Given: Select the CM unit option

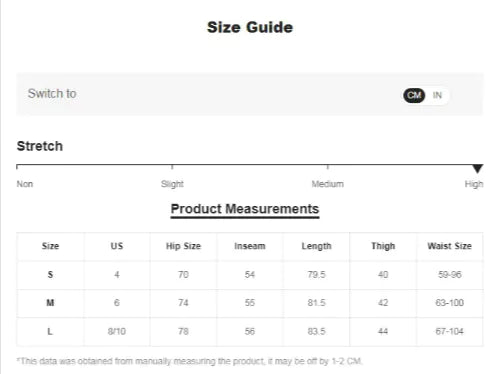Looking at the screenshot, I should coord(414,95).
